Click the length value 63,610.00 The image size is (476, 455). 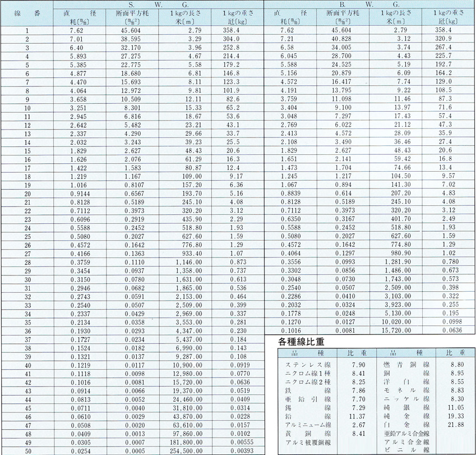tap(187, 425)
